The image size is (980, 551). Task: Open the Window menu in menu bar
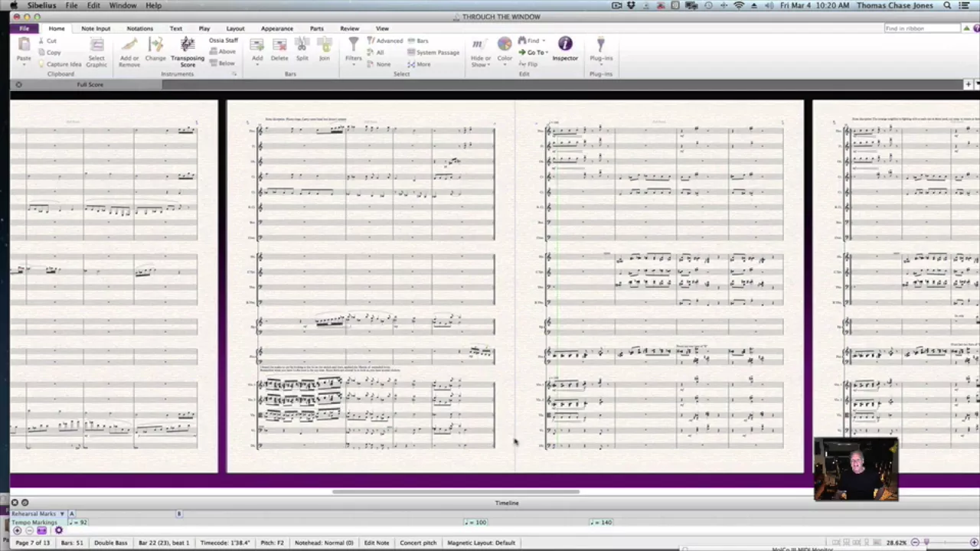[x=122, y=5]
